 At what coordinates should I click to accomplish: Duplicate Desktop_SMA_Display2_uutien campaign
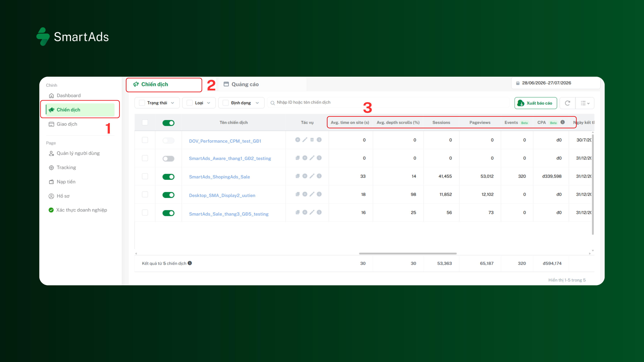297,194
